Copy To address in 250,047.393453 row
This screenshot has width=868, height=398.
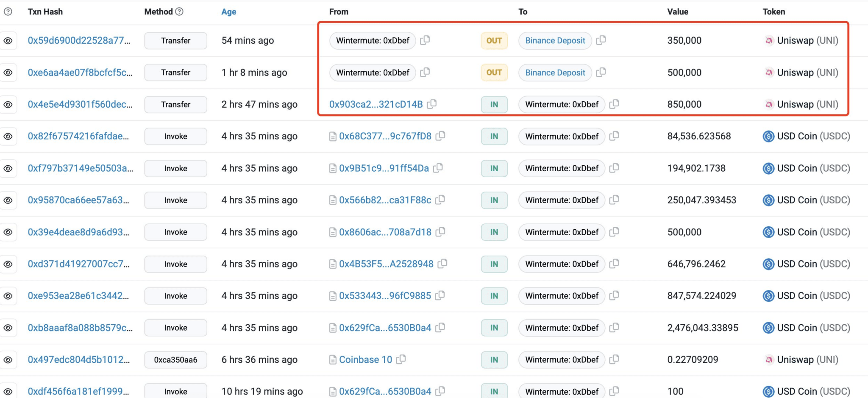click(614, 200)
